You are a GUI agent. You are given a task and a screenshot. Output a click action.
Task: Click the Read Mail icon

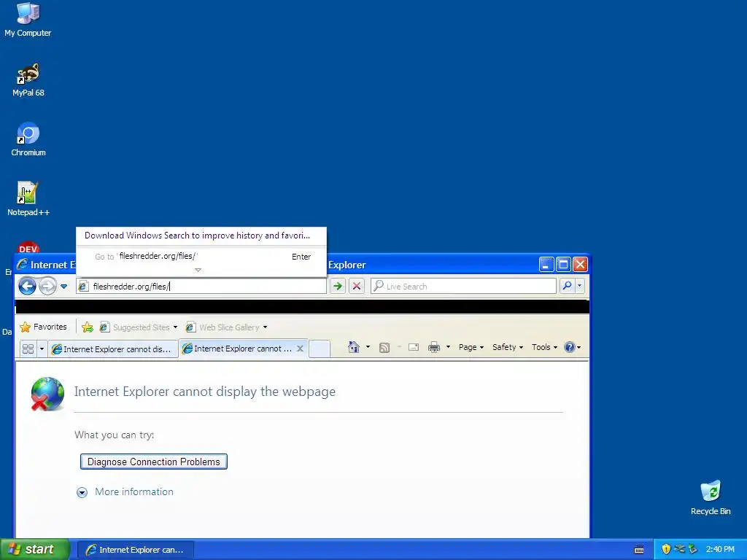(x=414, y=347)
